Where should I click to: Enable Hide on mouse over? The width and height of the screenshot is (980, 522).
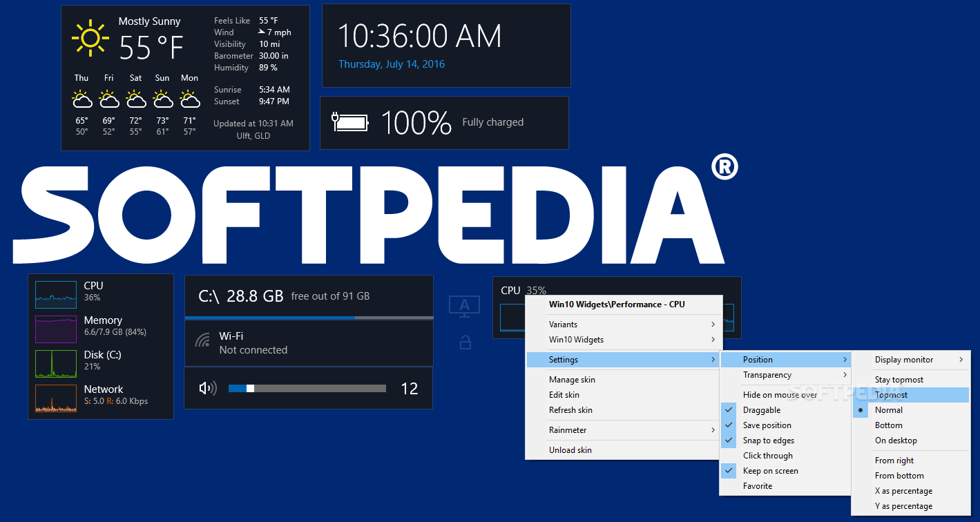785,395
